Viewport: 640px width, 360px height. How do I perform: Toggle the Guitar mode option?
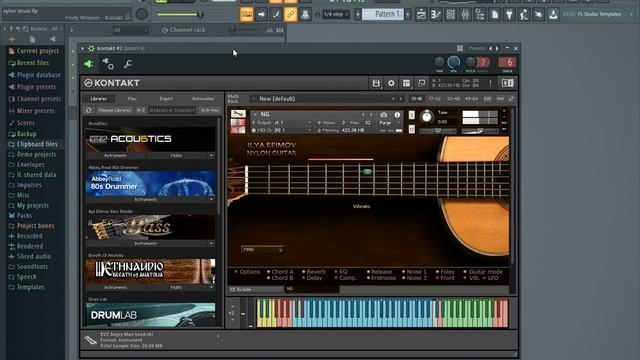click(x=483, y=271)
